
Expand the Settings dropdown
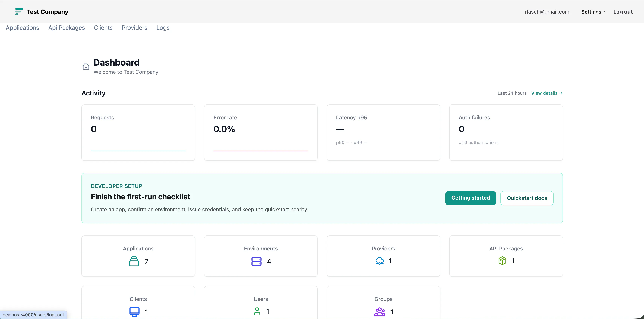pos(594,12)
